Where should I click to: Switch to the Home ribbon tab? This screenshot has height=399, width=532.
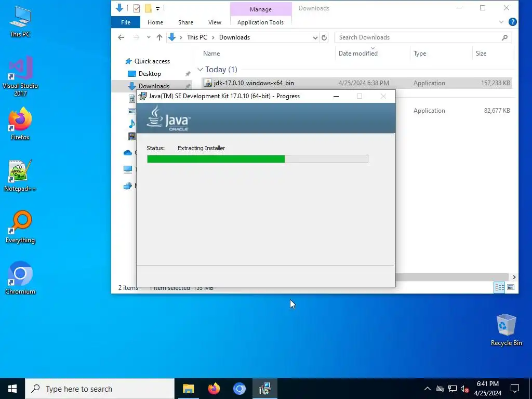coord(155,22)
